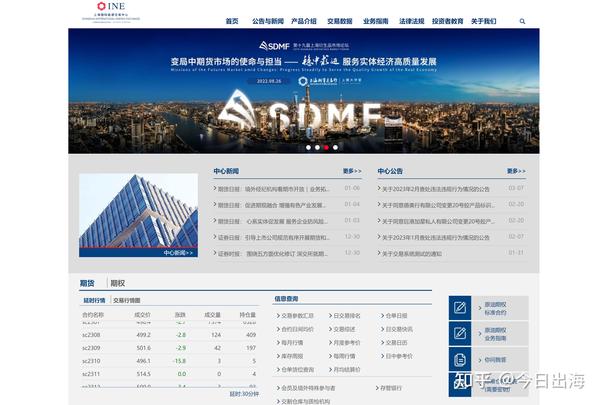
Task: Click contract sc2311 in quotes table
Action: 91,374
